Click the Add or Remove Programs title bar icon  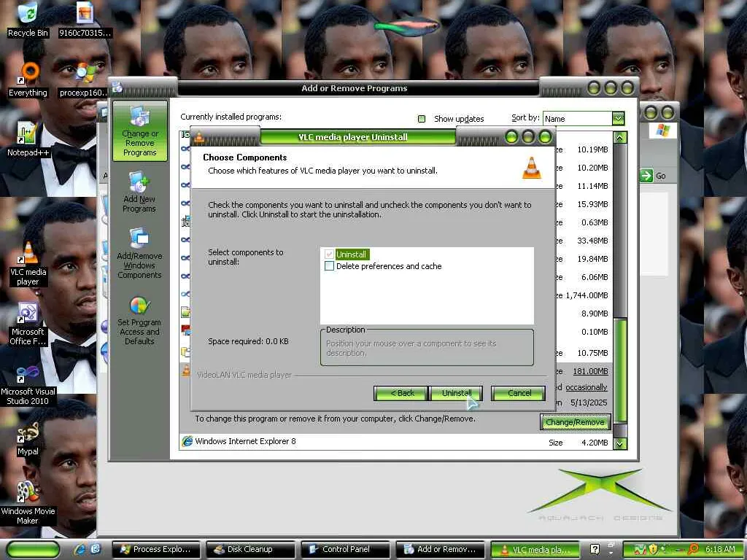click(x=117, y=87)
